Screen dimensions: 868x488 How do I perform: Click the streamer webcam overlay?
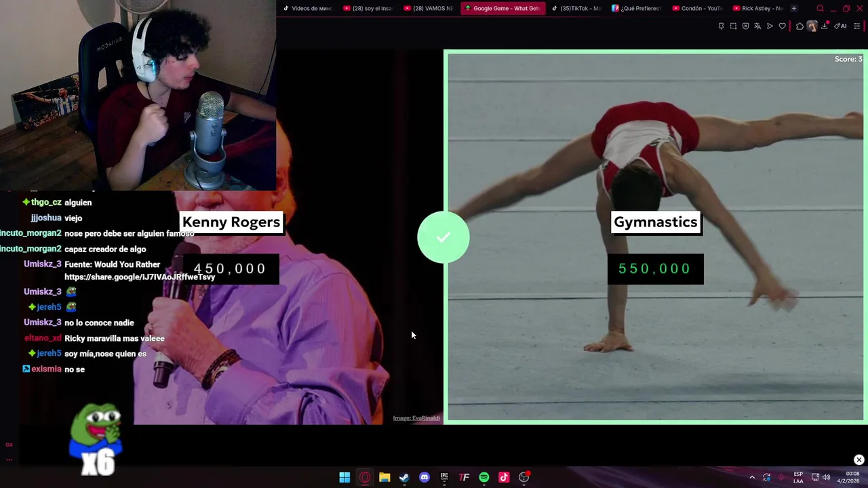[x=138, y=95]
